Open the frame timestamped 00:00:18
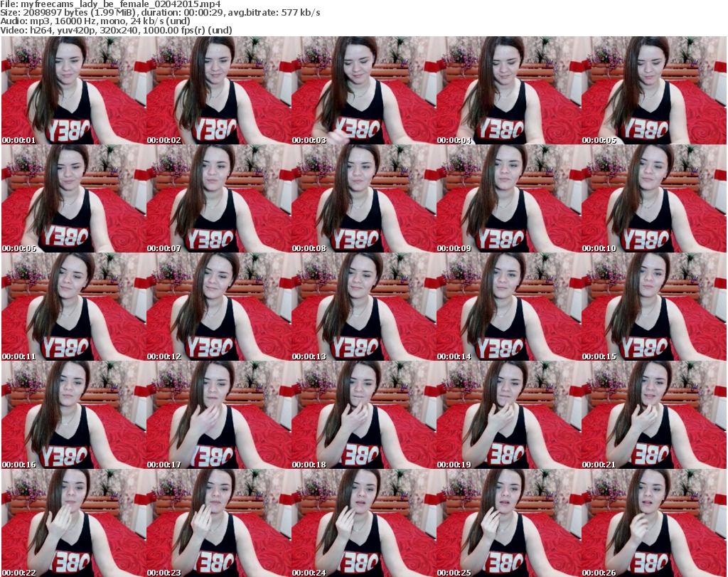728x577 pixels. [x=363, y=415]
